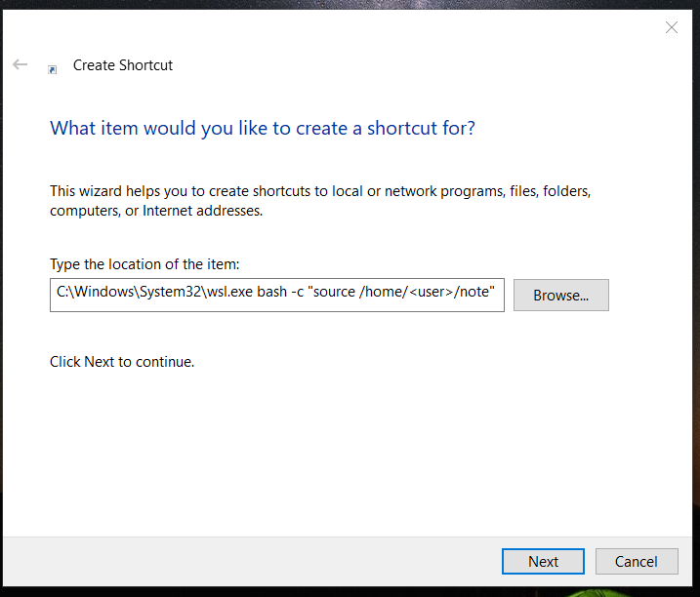This screenshot has height=597, width=700.
Task: Click '"source' in the location command
Action: 332,295
